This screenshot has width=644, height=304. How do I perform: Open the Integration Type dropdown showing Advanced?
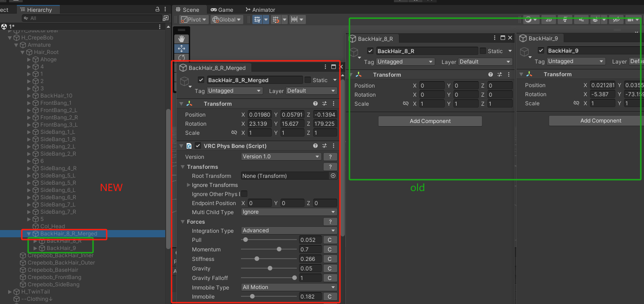(289, 230)
